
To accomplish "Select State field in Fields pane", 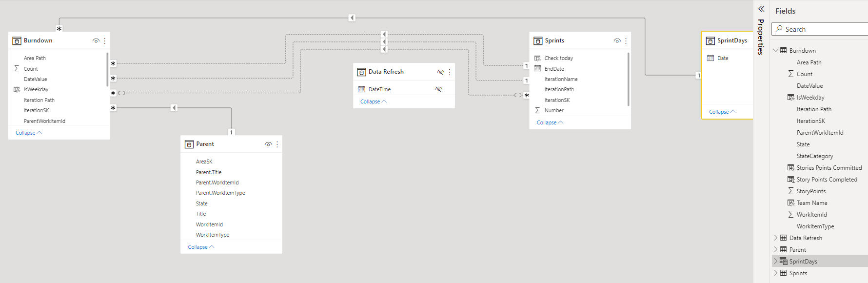I will (803, 144).
